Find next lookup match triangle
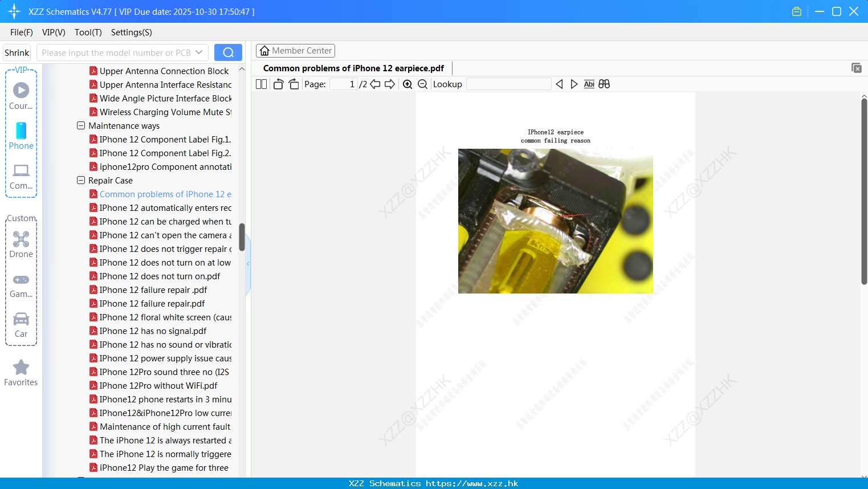Screen dimensions: 868x489 (574, 84)
